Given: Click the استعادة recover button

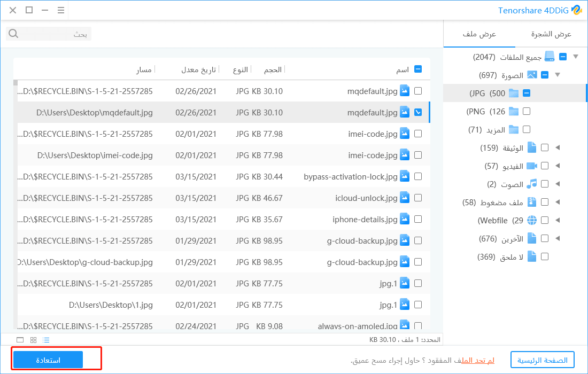Looking at the screenshot, I should point(48,360).
